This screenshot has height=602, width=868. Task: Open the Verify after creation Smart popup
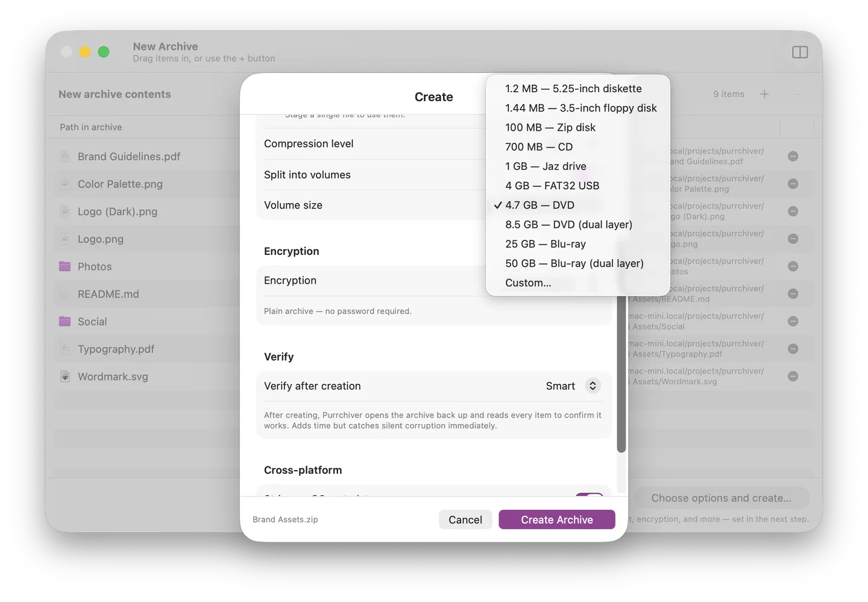573,386
